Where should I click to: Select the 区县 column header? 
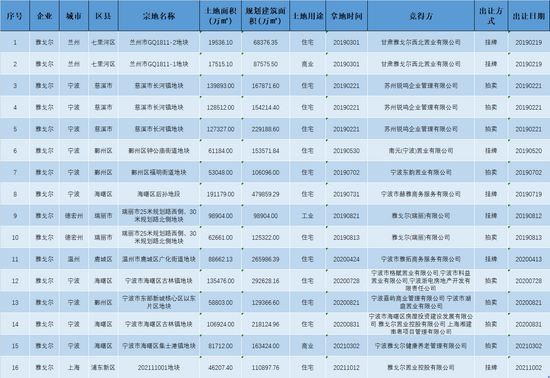pyautogui.click(x=103, y=16)
